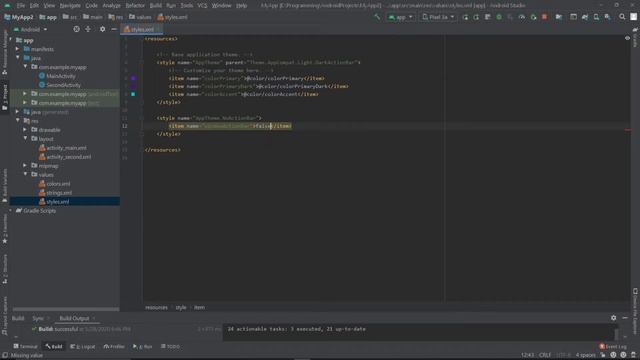This screenshot has height=360, width=640.
Task: Click the style crumb in editor breadcrumbs
Action: 181,308
